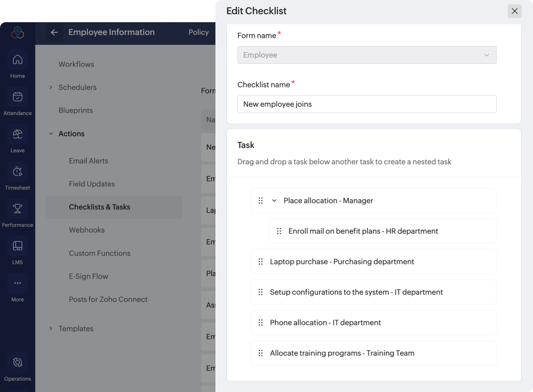Expand the Templates section

51,329
